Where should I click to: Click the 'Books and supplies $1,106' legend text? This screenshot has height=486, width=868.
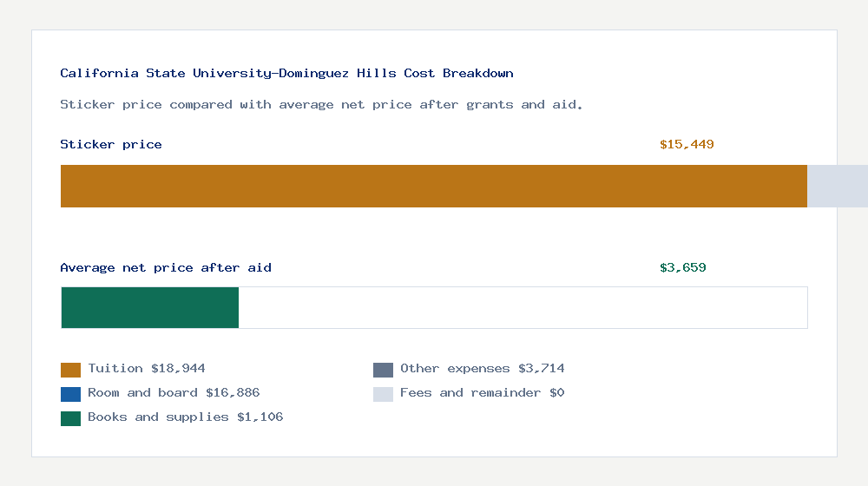tap(186, 417)
